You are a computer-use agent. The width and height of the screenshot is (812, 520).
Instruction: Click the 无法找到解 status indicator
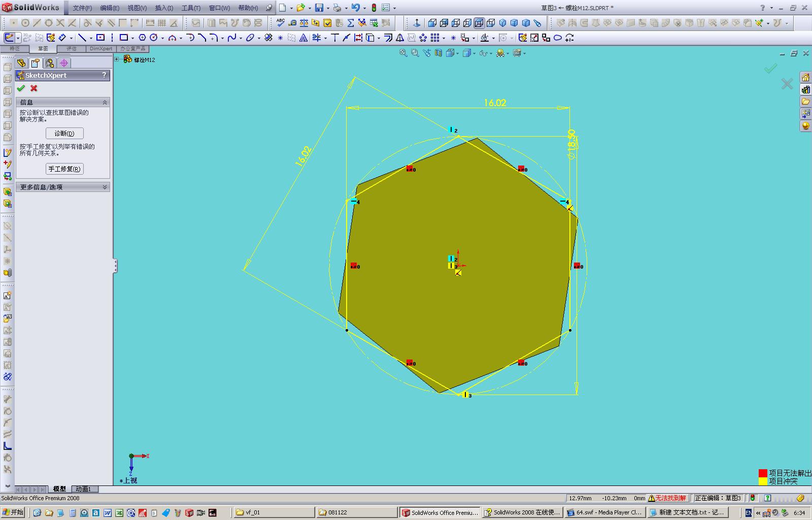tap(666, 498)
